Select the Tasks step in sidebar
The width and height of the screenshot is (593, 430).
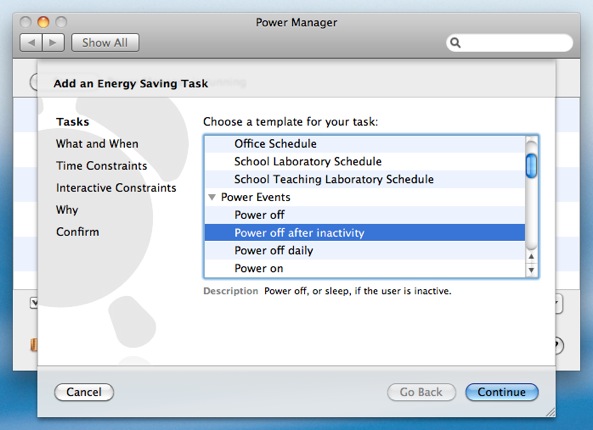coord(73,122)
